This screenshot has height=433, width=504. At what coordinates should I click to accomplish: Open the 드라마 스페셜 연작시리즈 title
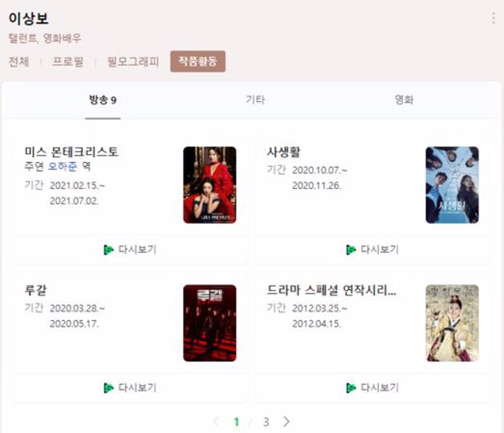coord(331,290)
